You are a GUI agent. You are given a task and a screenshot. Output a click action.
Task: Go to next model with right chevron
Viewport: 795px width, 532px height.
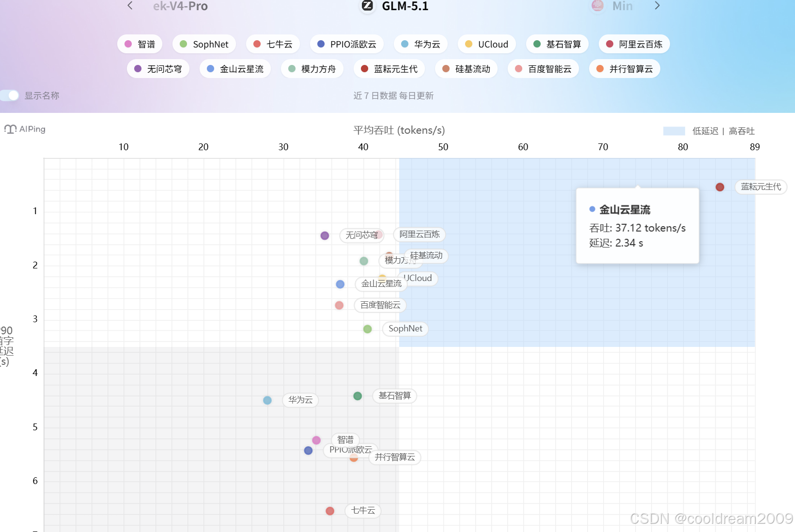(x=657, y=5)
